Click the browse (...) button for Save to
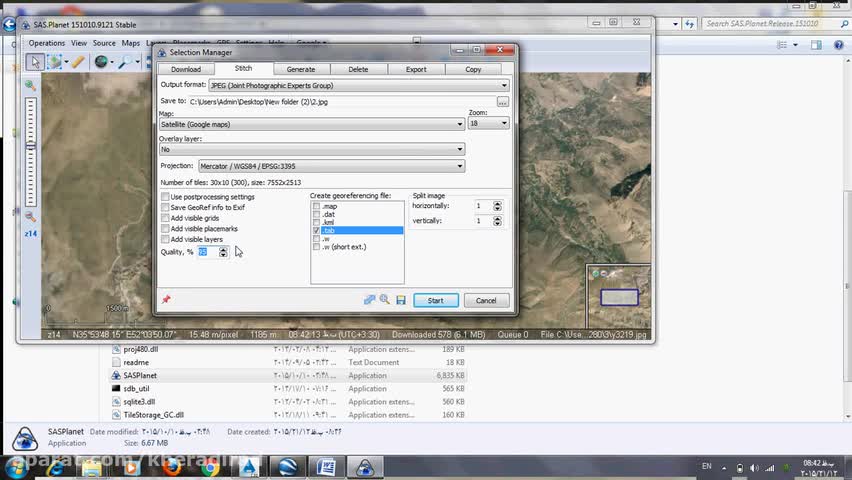The image size is (852, 480). point(503,102)
